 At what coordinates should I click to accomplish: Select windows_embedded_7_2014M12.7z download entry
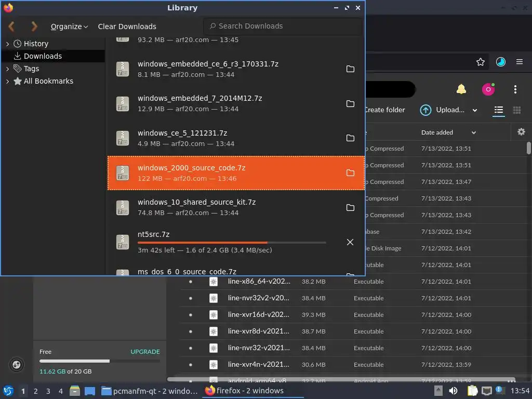tap(236, 103)
